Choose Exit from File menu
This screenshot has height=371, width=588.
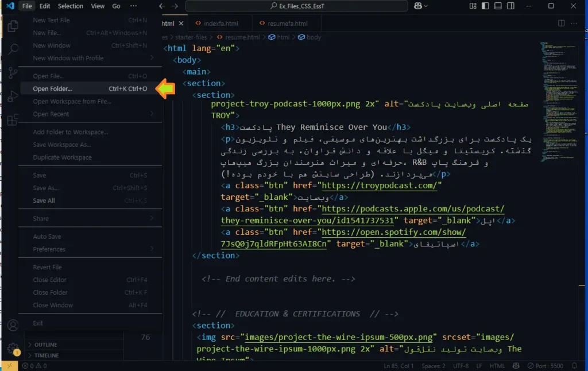click(x=90, y=323)
